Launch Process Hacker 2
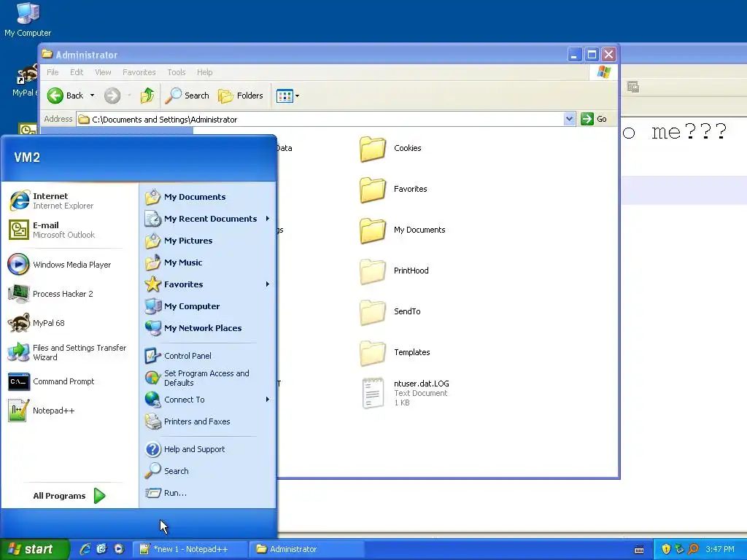This screenshot has height=560, width=747. click(69, 294)
